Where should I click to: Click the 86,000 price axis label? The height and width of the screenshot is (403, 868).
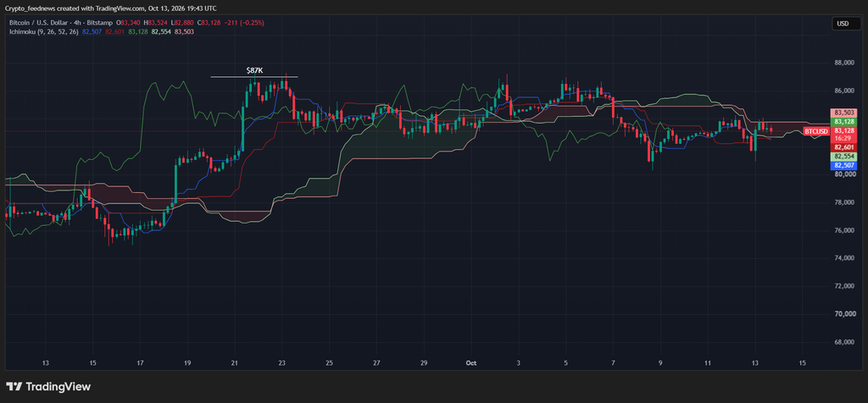(844, 91)
